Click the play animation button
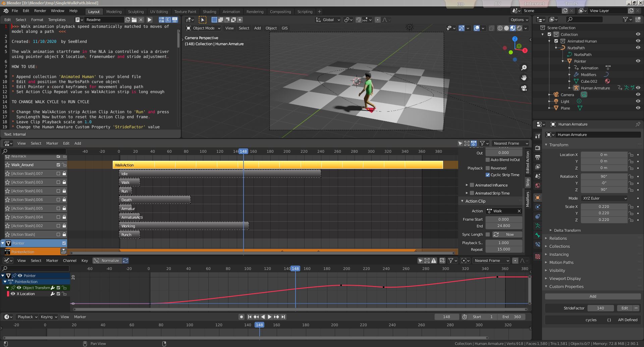 click(x=270, y=317)
